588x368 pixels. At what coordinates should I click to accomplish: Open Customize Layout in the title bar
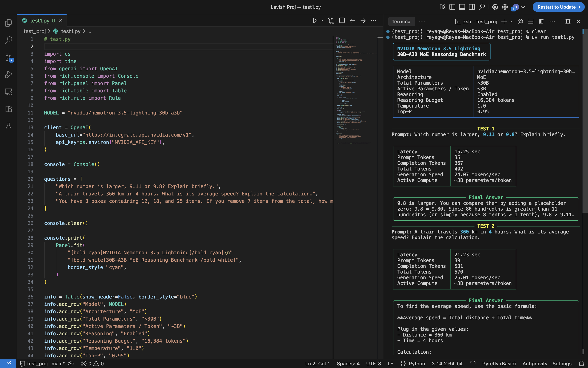(x=443, y=7)
